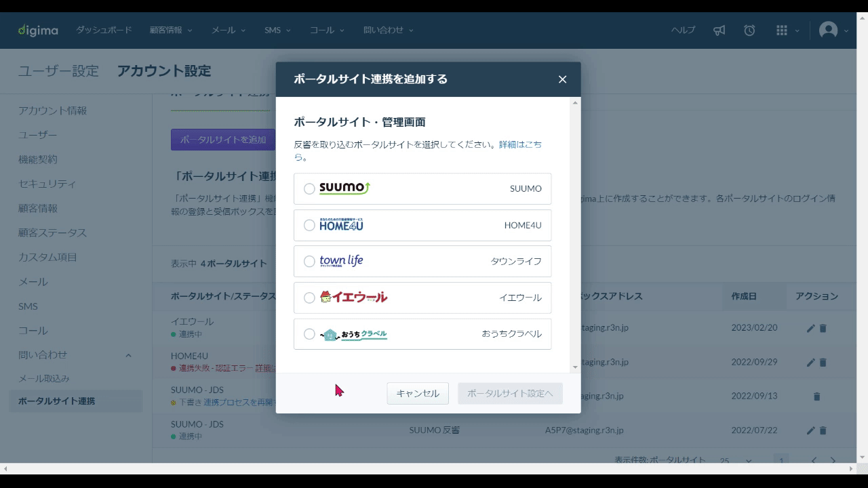
Task: Open メール取込み in sidebar
Action: coord(44,378)
